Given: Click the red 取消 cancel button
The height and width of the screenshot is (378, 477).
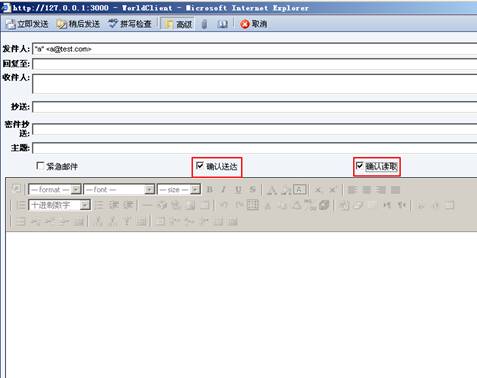Looking at the screenshot, I should click(254, 24).
